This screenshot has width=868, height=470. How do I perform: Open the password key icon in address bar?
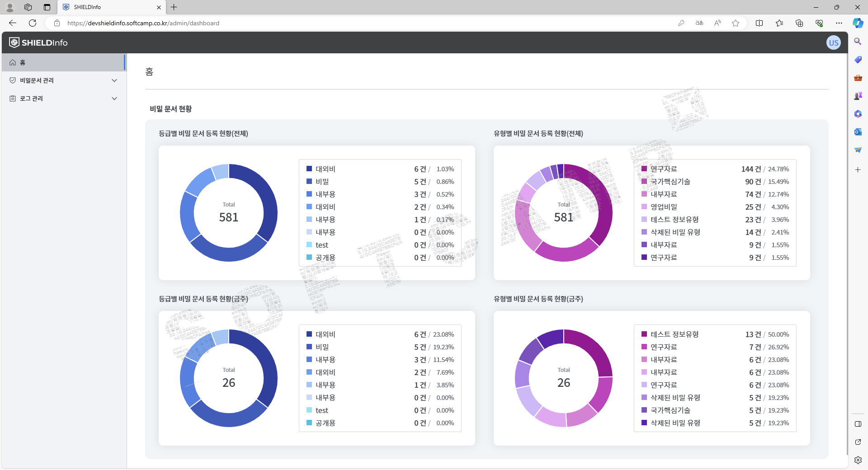click(681, 23)
